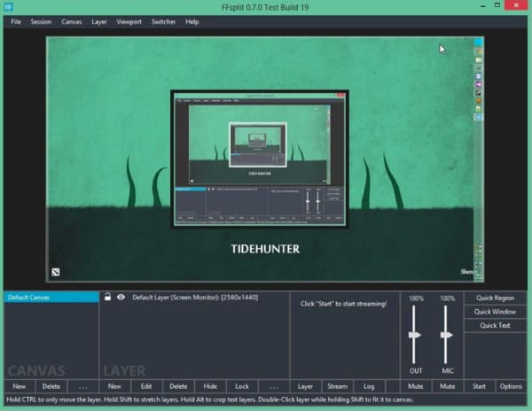Click the Lock layer button
Image resolution: width=532 pixels, height=411 pixels.
tap(242, 386)
